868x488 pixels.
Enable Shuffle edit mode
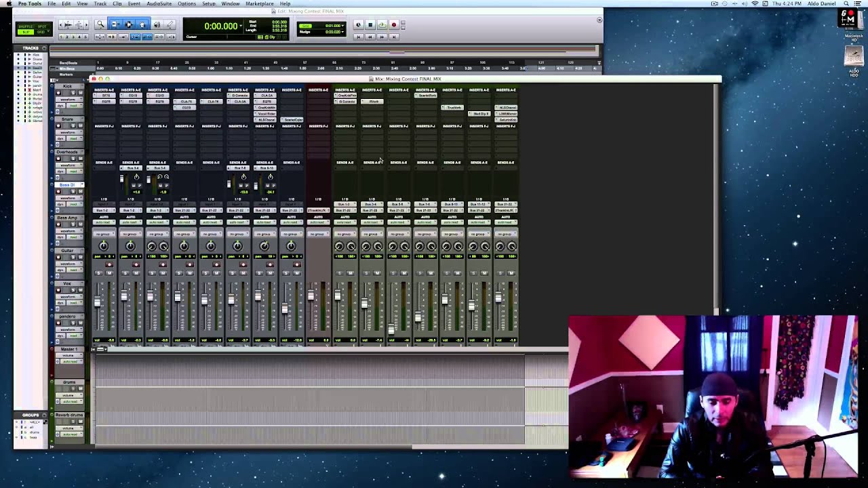coord(26,26)
